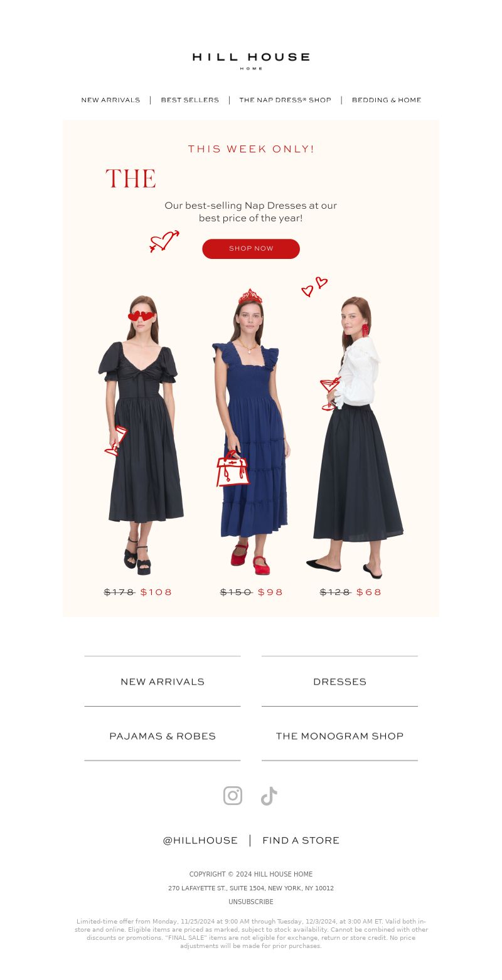Click the red Shop Now button
This screenshot has height=980, width=502.
tap(251, 249)
